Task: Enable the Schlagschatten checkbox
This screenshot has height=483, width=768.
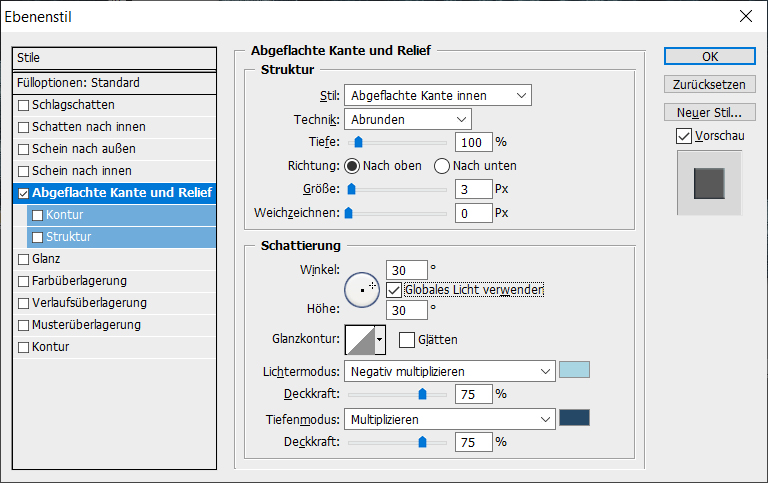Action: point(24,105)
